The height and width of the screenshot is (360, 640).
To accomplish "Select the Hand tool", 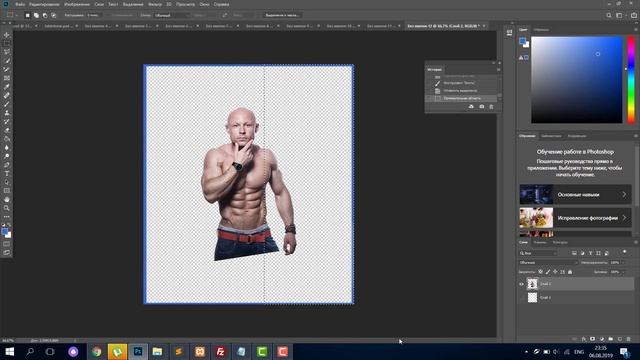I will (x=7, y=200).
